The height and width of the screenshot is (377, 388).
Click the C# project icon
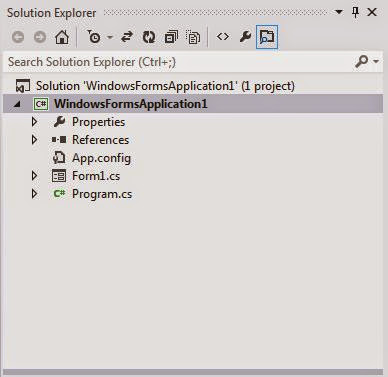click(41, 104)
